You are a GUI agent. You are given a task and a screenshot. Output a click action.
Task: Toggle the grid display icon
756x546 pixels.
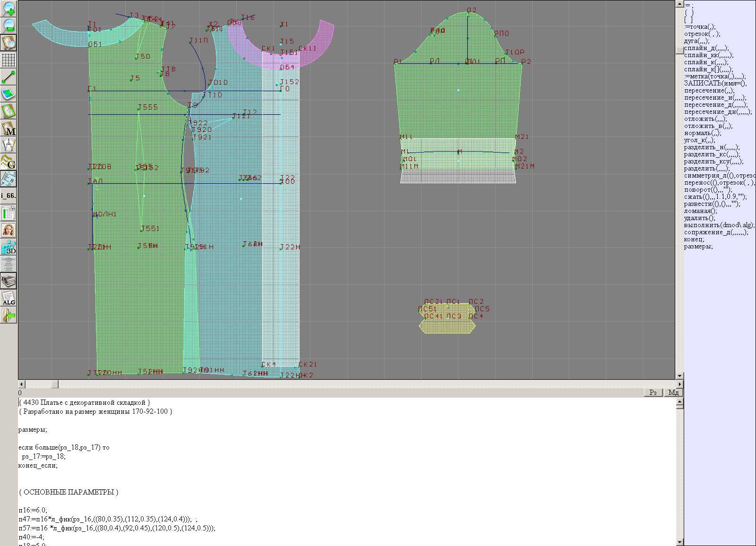pos(9,60)
